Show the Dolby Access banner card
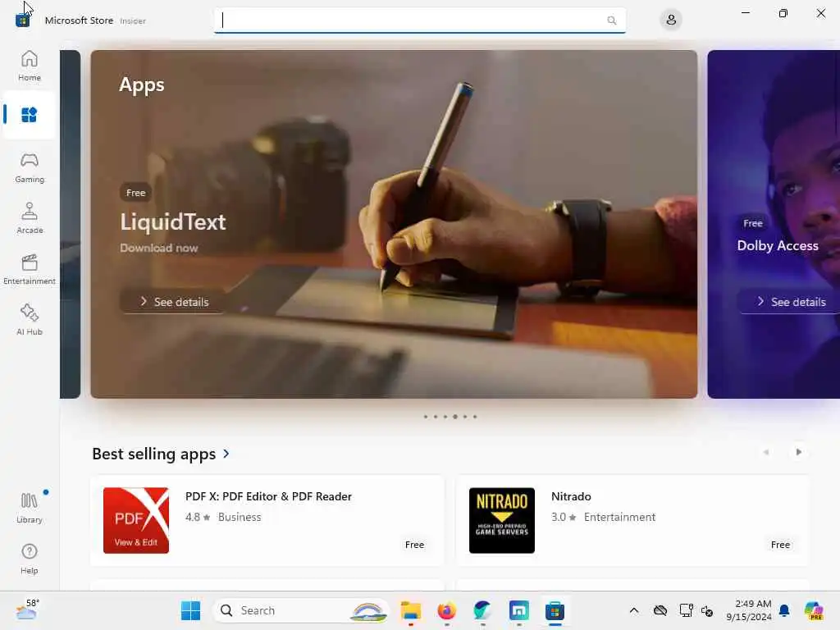Image resolution: width=840 pixels, height=630 pixels. (x=774, y=224)
